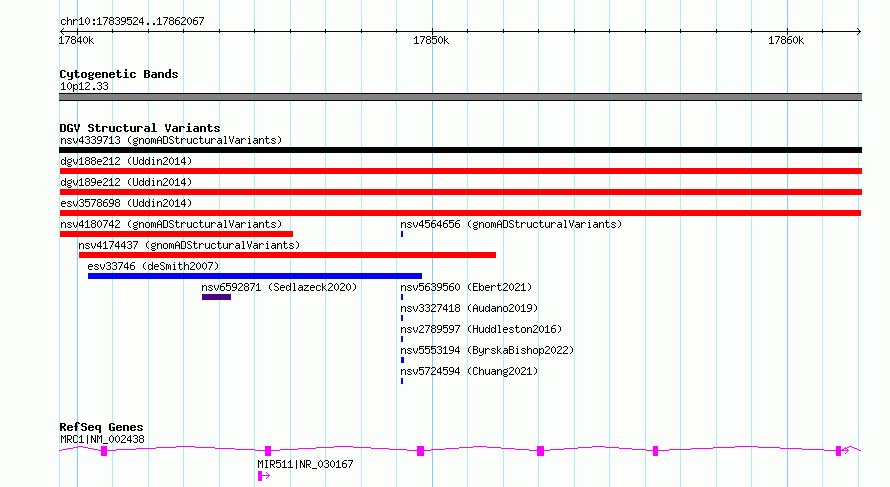Open the dgv189e212 (Uddin2014) label
This screenshot has width=890, height=487.
(x=126, y=182)
